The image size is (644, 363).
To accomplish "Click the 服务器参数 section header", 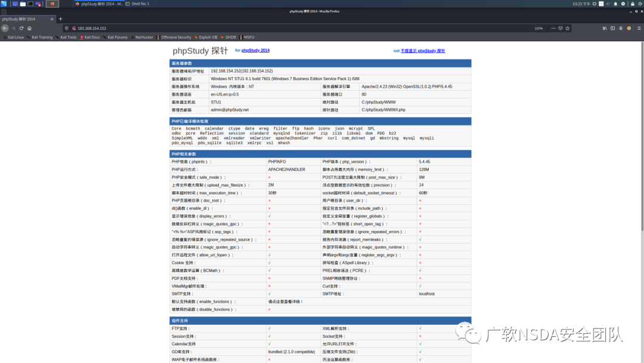I will pos(320,63).
